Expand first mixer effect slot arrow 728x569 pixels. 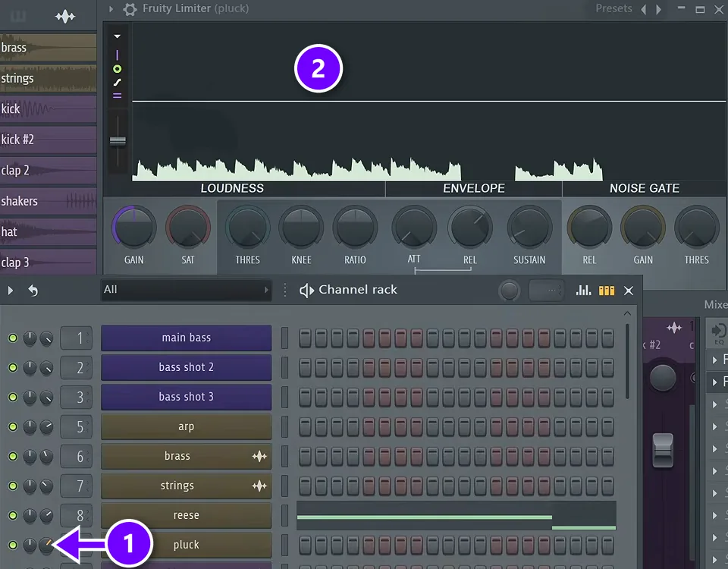pos(714,360)
